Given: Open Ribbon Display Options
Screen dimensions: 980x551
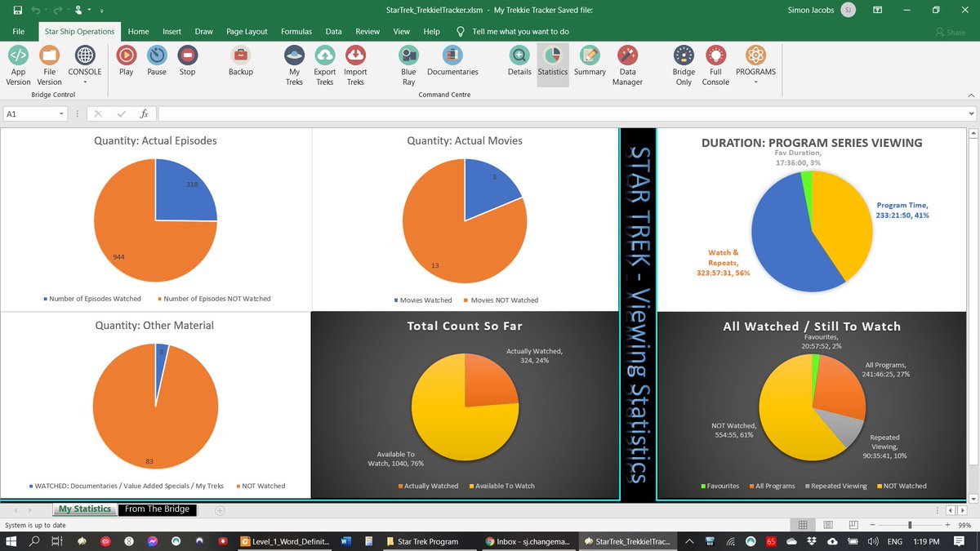Looking at the screenshot, I should point(877,11).
